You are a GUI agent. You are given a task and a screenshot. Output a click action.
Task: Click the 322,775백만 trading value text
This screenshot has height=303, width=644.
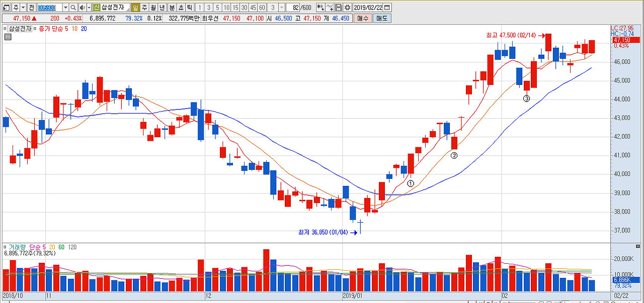184,18
